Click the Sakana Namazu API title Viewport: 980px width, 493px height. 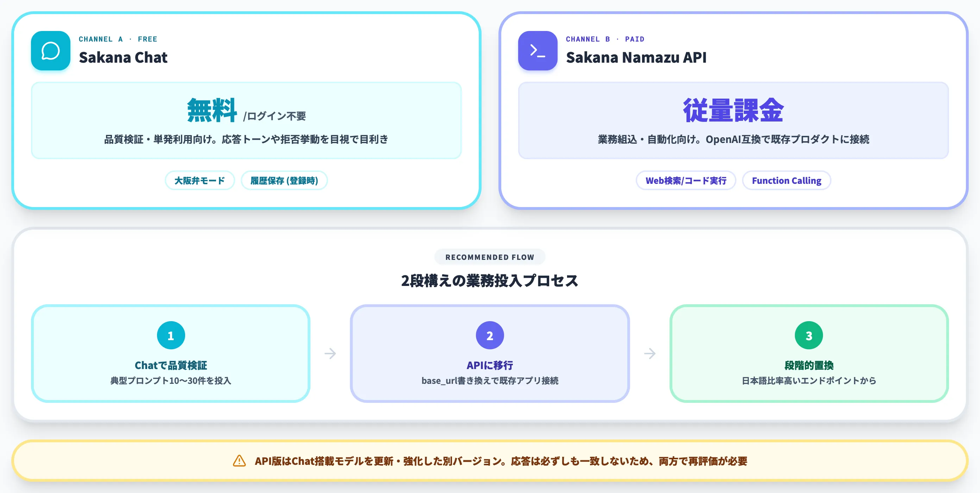coord(636,57)
